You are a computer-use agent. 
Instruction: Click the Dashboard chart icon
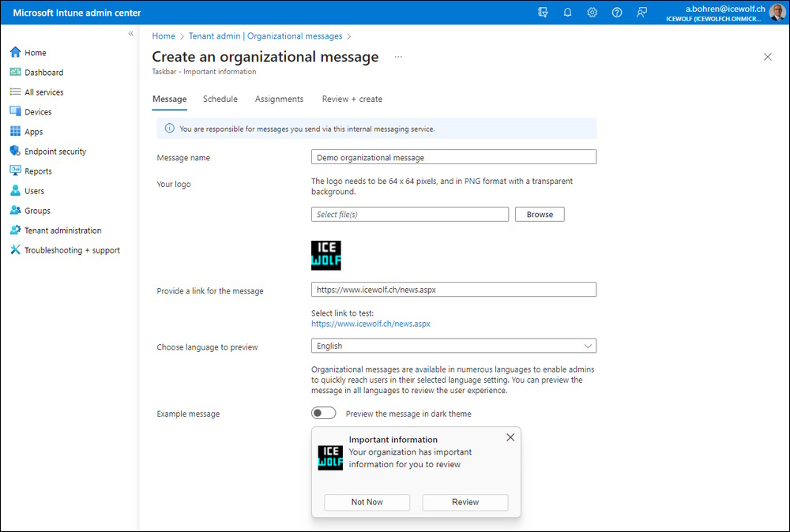coord(16,72)
